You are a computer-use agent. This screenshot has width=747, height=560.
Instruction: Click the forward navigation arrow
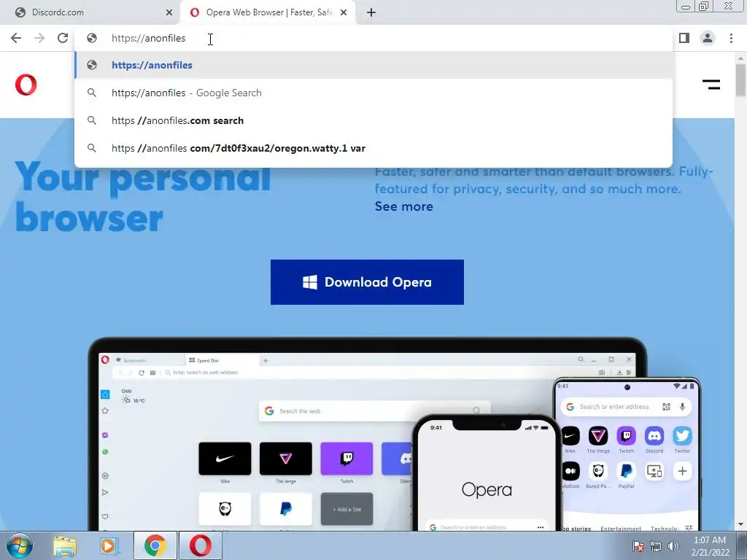[x=39, y=38]
